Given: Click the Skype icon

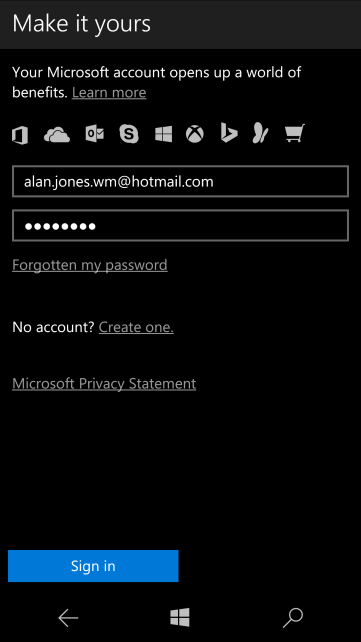Looking at the screenshot, I should tap(129, 134).
